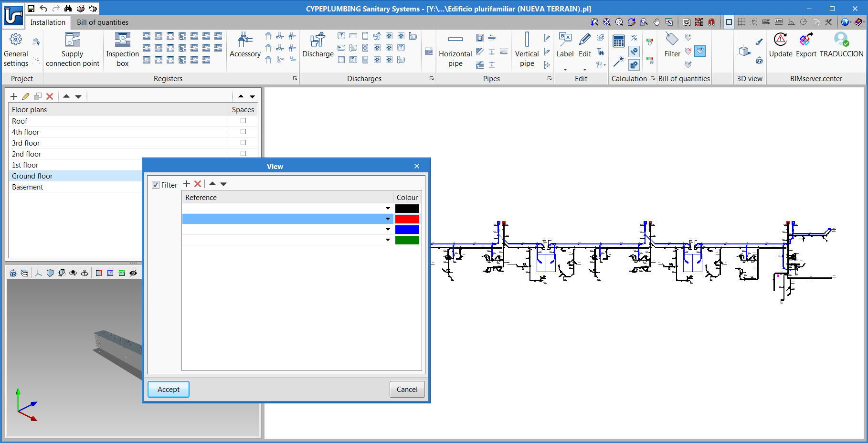
Task: Click the red colour swatch
Action: [407, 219]
